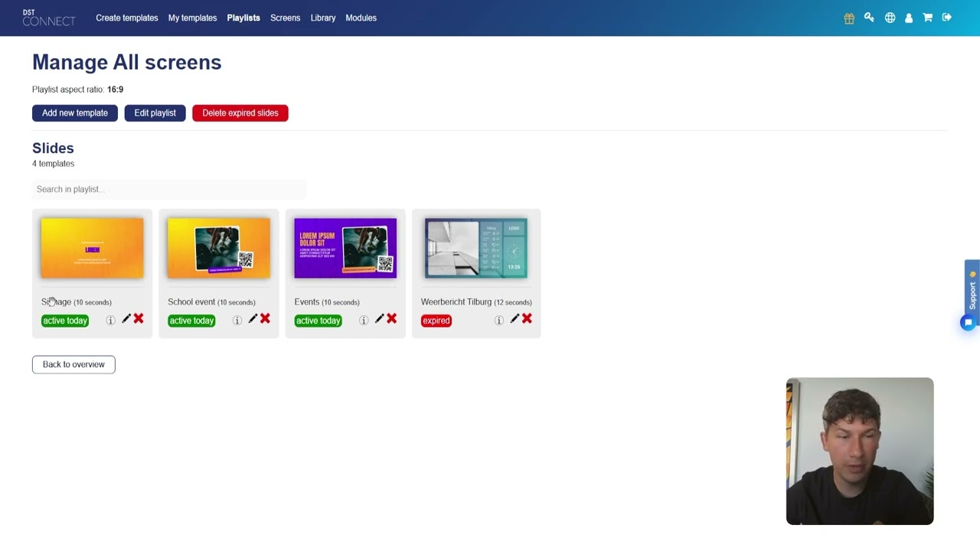
Task: Open the Library menu item
Action: point(323,18)
